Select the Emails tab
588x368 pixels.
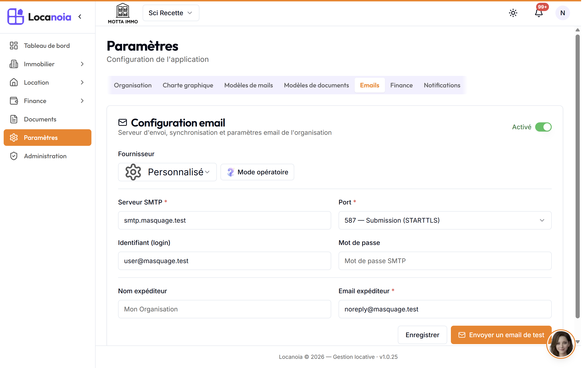tap(370, 85)
